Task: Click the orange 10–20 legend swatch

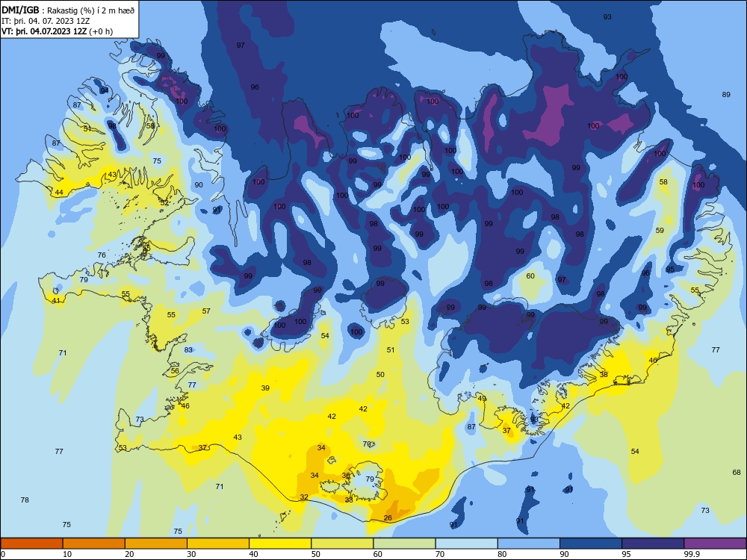Action: [x=94, y=544]
